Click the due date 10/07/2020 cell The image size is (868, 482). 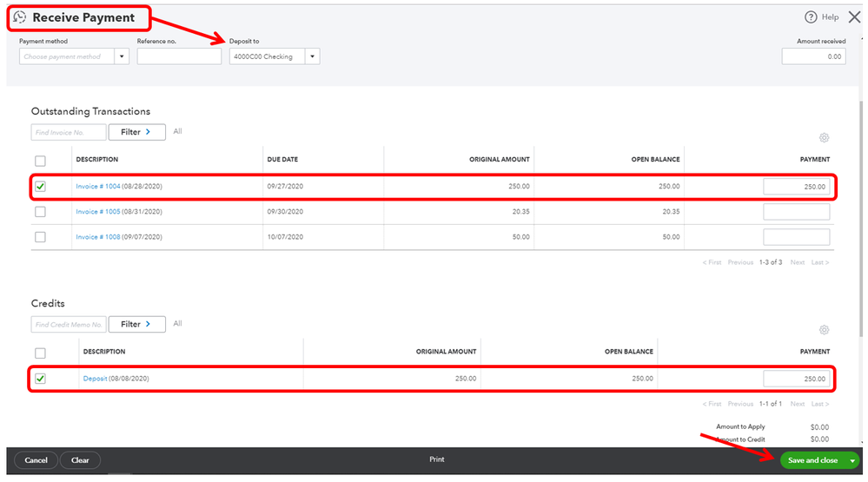tap(285, 237)
